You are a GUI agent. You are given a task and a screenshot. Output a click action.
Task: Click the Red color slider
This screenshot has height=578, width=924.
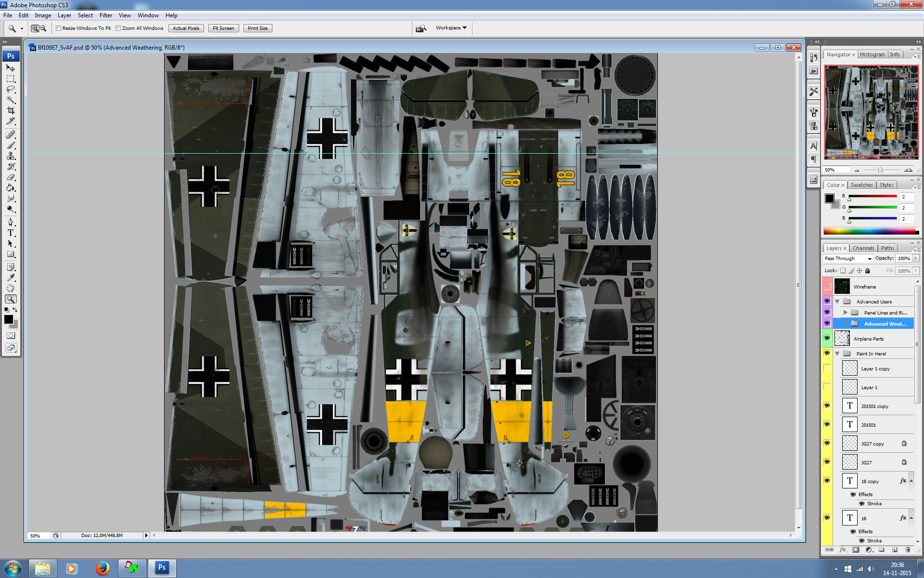click(872, 197)
